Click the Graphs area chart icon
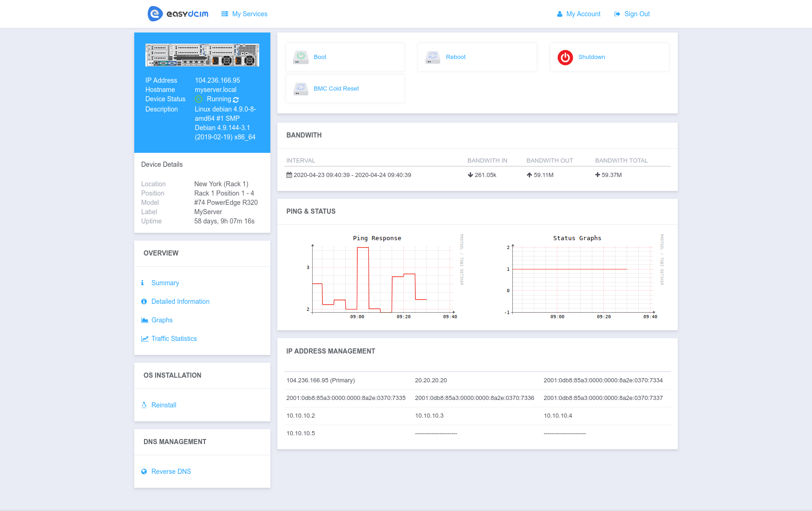This screenshot has height=511, width=812. [144, 320]
